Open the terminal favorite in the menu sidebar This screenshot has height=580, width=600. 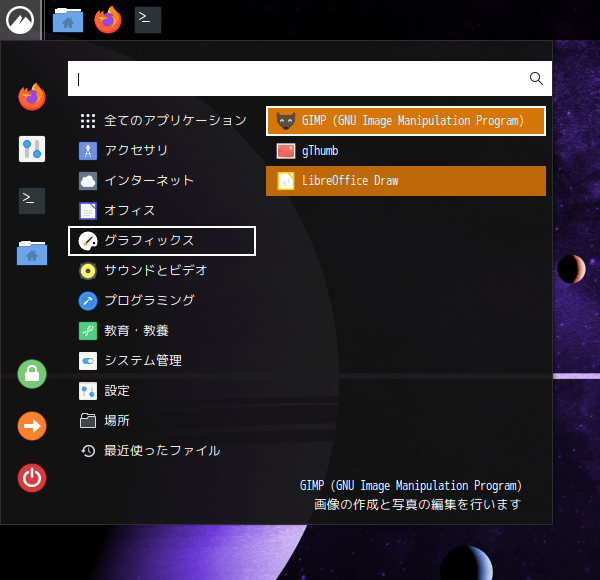pyautogui.click(x=32, y=201)
